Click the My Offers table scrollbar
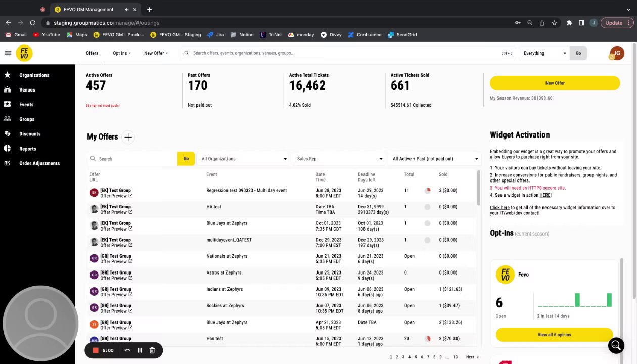The image size is (637, 364). (x=478, y=188)
